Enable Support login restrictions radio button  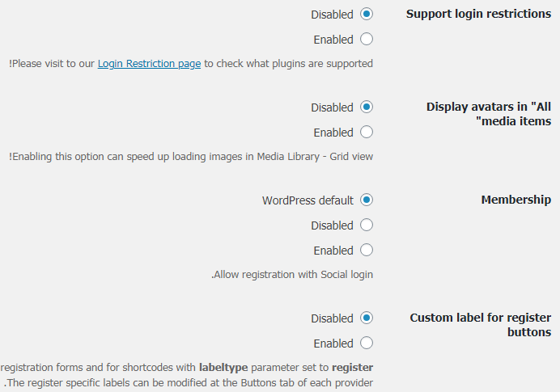(367, 39)
